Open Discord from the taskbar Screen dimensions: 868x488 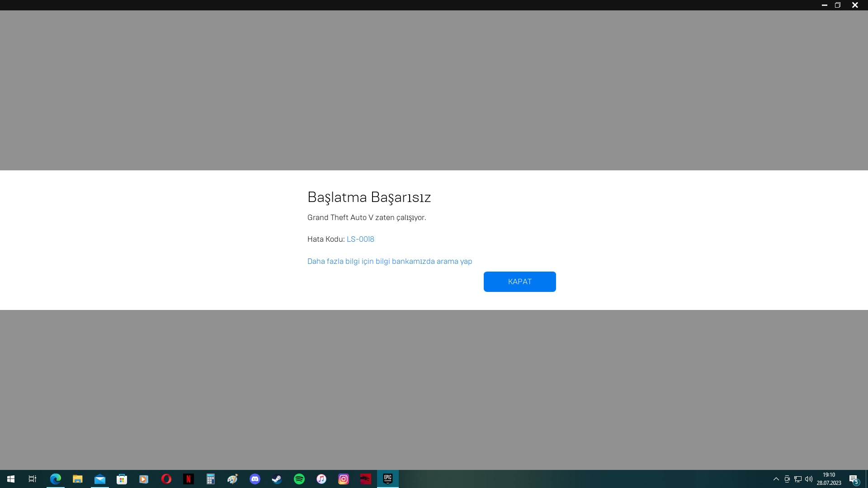pyautogui.click(x=255, y=479)
